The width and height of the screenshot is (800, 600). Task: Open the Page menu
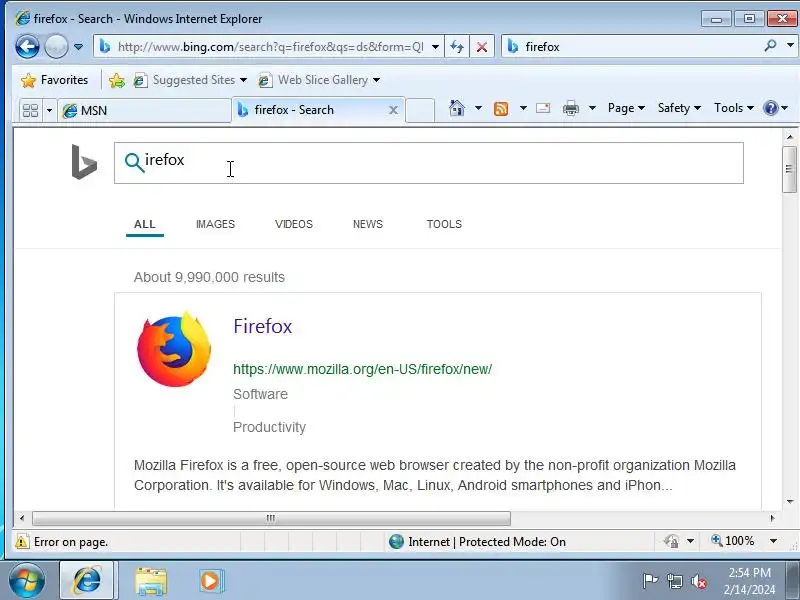coord(627,108)
